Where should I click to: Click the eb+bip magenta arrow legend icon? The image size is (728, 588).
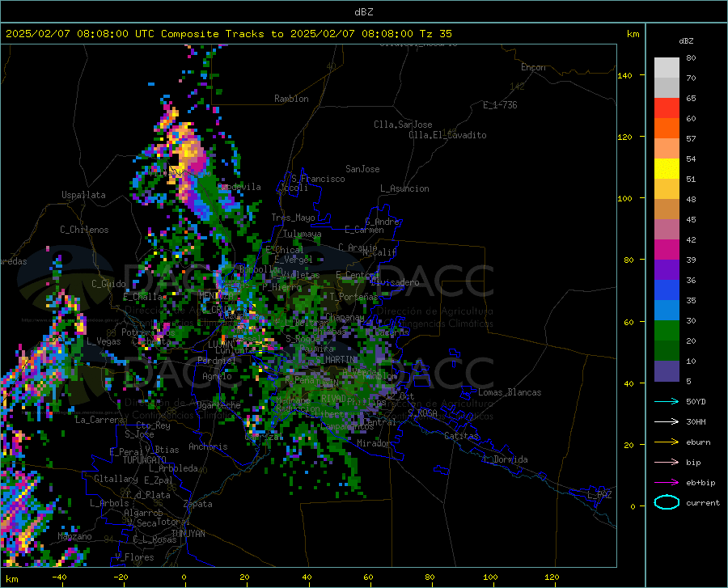(x=667, y=482)
